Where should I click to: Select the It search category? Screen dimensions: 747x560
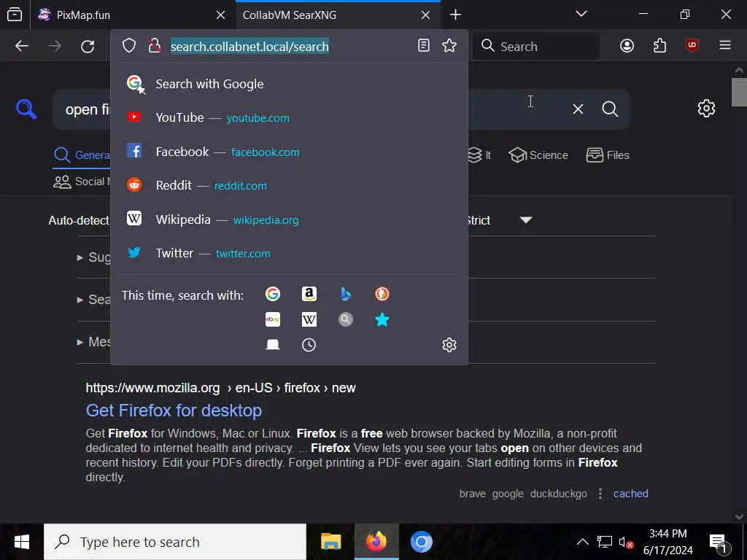click(x=479, y=155)
